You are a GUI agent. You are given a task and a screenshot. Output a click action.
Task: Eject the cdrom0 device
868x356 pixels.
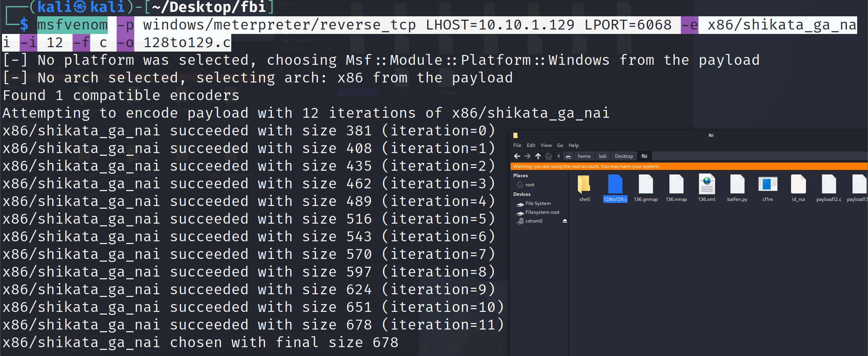[x=565, y=221]
